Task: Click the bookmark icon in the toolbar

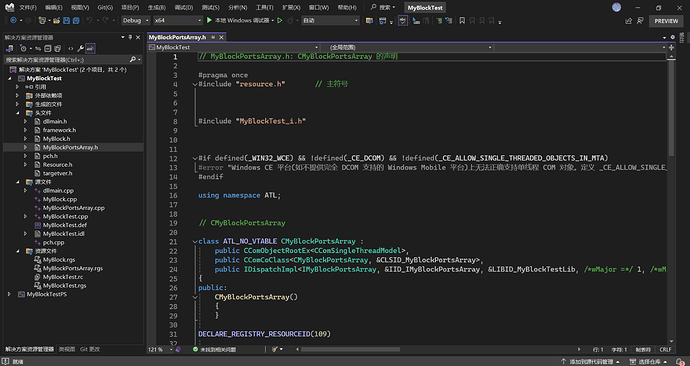Action: tap(462, 21)
